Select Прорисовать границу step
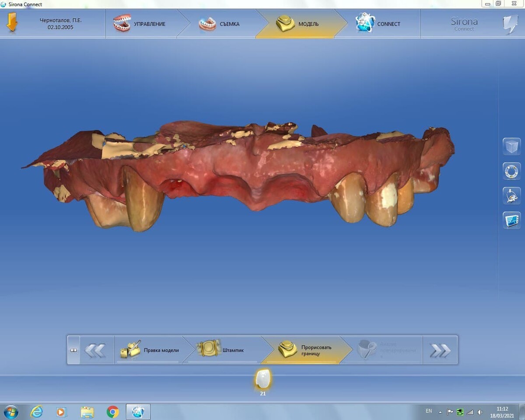This screenshot has width=525, height=420. 306,350
